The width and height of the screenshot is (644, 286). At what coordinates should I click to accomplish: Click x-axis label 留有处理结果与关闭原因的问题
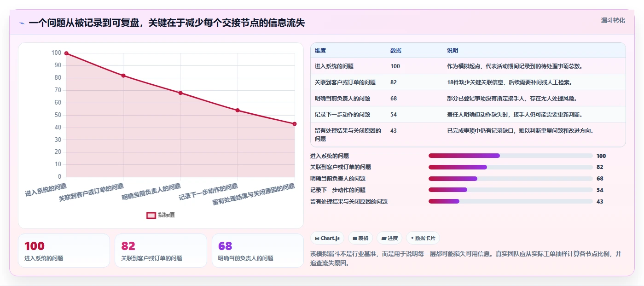pyautogui.click(x=254, y=194)
